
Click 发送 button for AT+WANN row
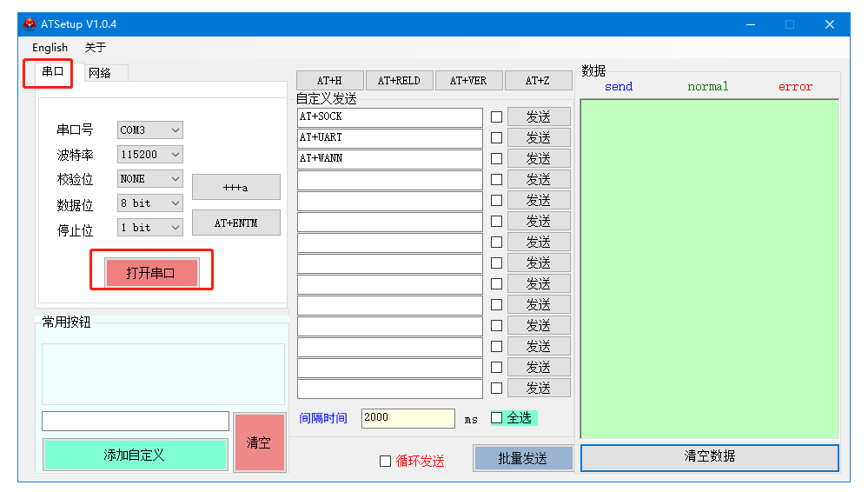539,158
